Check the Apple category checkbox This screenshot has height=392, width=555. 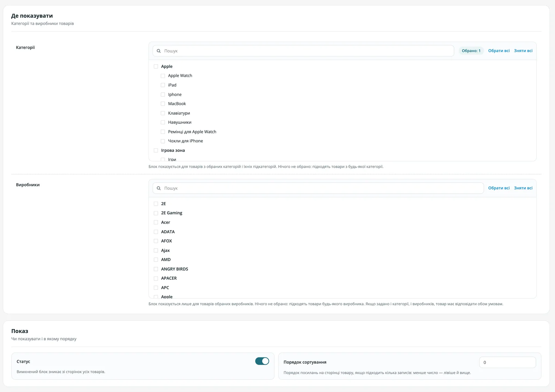156,67
